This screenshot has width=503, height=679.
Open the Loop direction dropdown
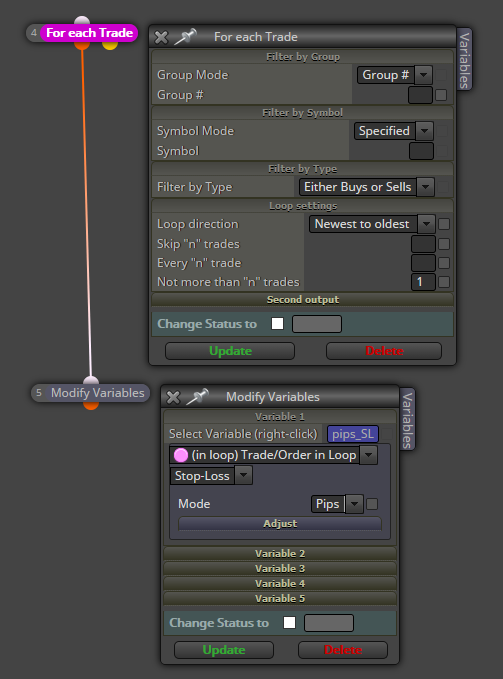pyautogui.click(x=426, y=224)
